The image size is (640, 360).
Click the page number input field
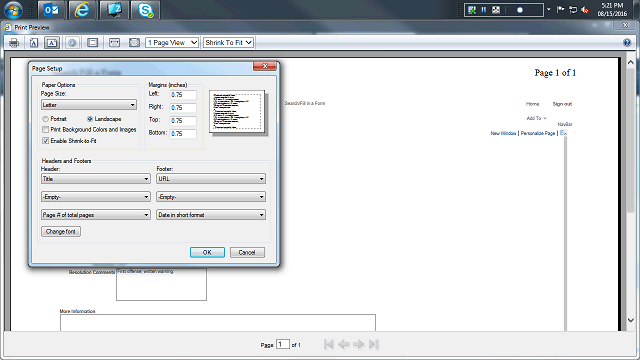(282, 344)
